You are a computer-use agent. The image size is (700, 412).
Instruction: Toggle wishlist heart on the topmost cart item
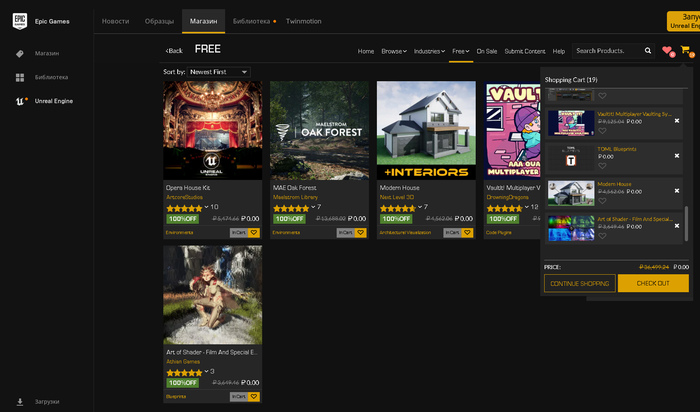(602, 96)
